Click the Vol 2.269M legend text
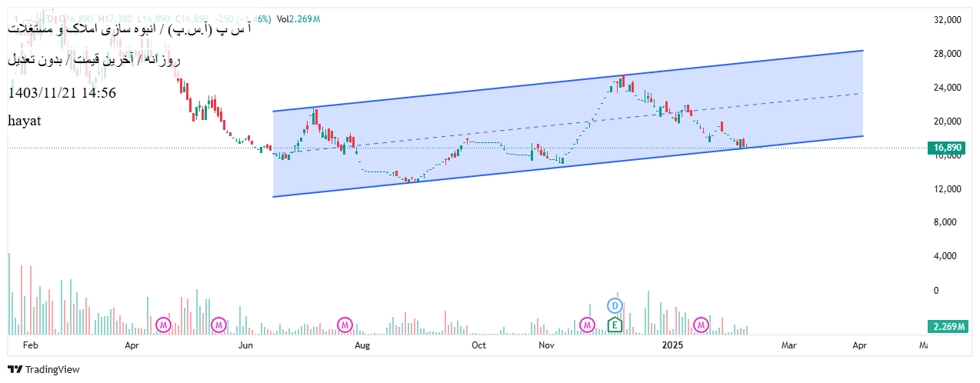 tap(299, 18)
